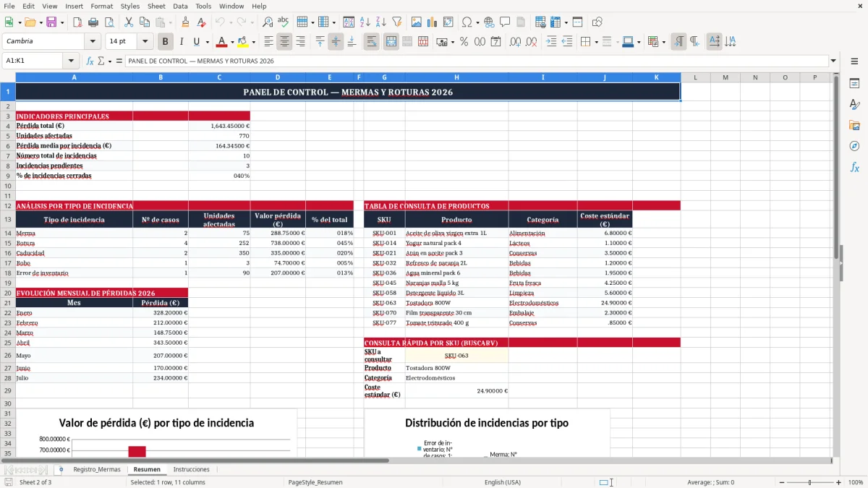Toggle Wrap Text
The image size is (868, 488).
(x=372, y=42)
